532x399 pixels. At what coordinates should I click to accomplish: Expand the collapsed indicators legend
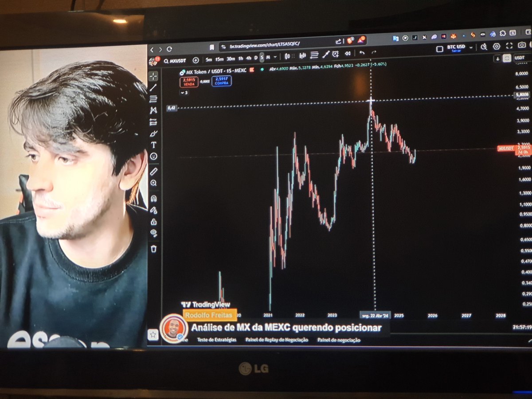point(184,93)
